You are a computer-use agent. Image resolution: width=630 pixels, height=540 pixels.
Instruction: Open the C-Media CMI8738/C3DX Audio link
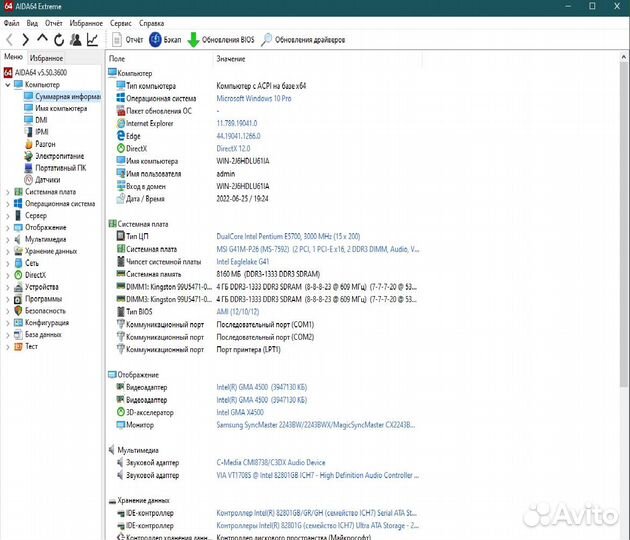point(271,463)
